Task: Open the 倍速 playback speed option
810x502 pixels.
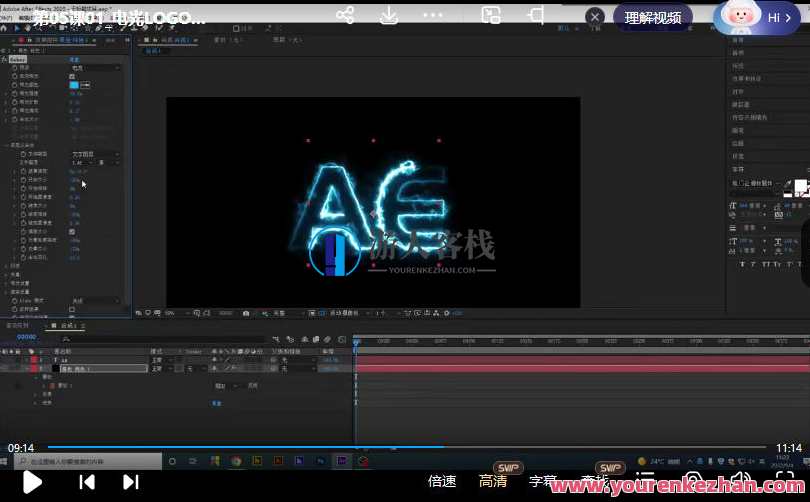Action: (x=442, y=481)
